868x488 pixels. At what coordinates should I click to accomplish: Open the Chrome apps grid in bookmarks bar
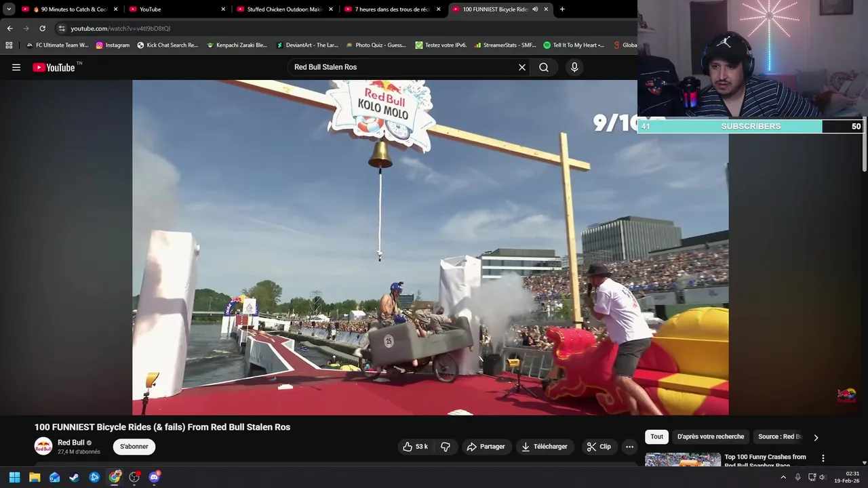click(x=9, y=45)
